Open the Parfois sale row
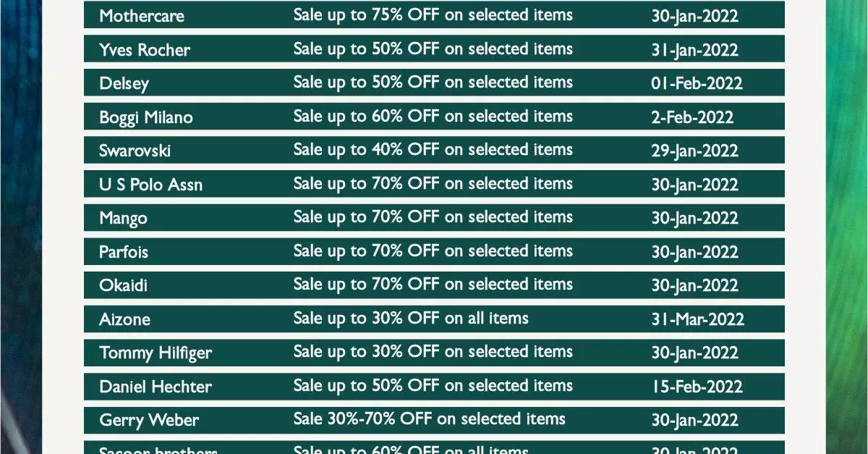 [x=434, y=251]
